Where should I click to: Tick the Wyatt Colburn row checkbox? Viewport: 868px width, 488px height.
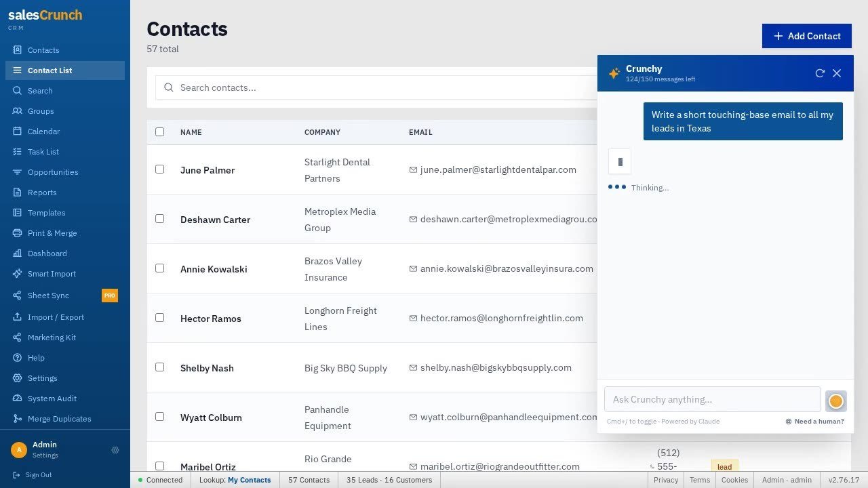[159, 417]
